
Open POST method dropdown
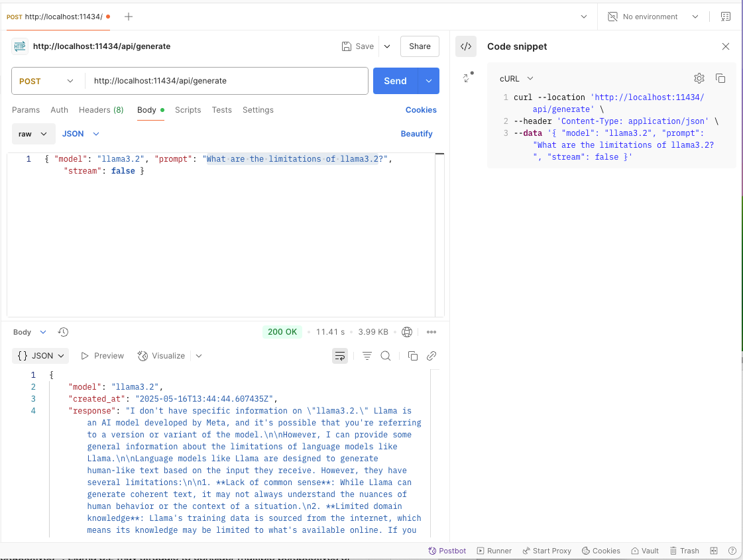(46, 81)
